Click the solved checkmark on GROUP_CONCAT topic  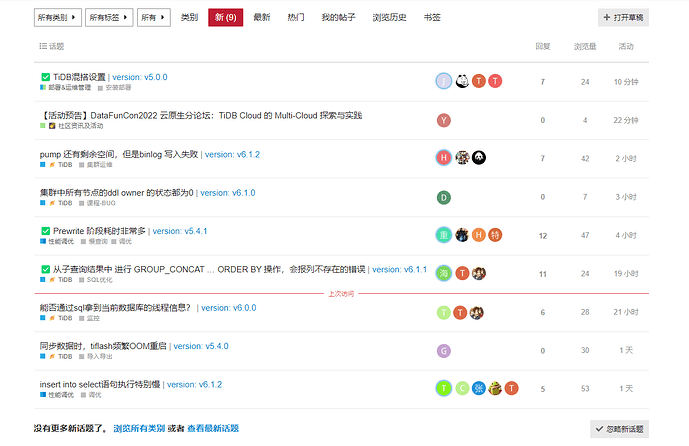tap(45, 269)
